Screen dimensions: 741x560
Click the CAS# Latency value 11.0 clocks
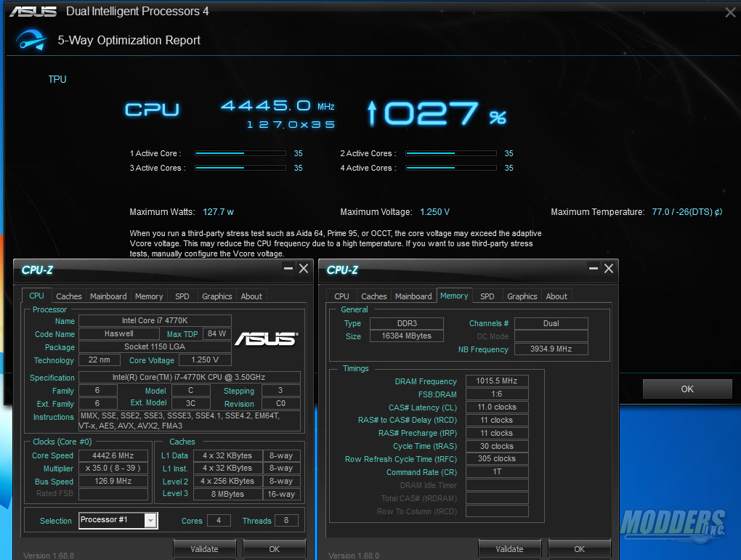tap(497, 407)
